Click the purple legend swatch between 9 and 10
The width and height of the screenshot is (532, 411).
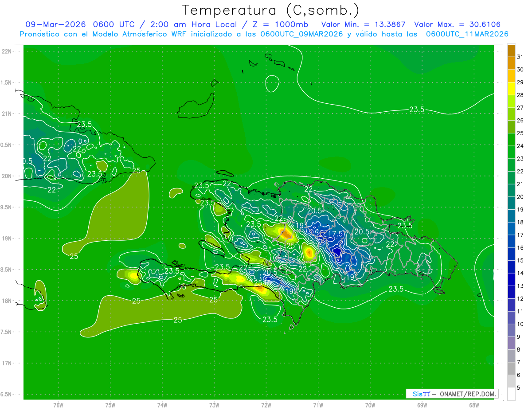pos(511,330)
